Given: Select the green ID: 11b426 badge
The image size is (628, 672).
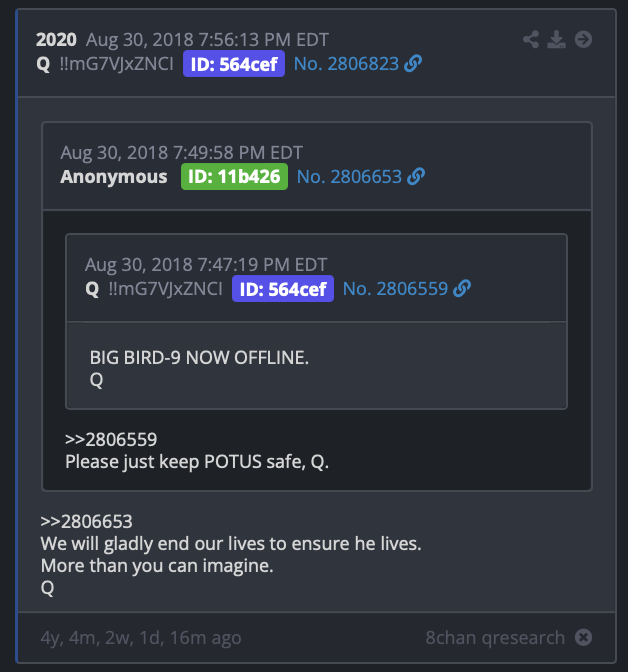Looking at the screenshot, I should [x=234, y=177].
